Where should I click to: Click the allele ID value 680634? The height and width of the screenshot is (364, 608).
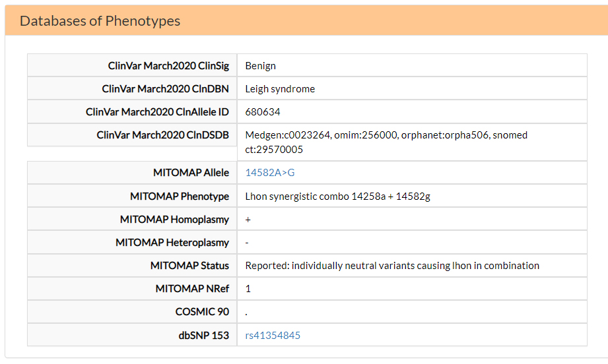[263, 112]
